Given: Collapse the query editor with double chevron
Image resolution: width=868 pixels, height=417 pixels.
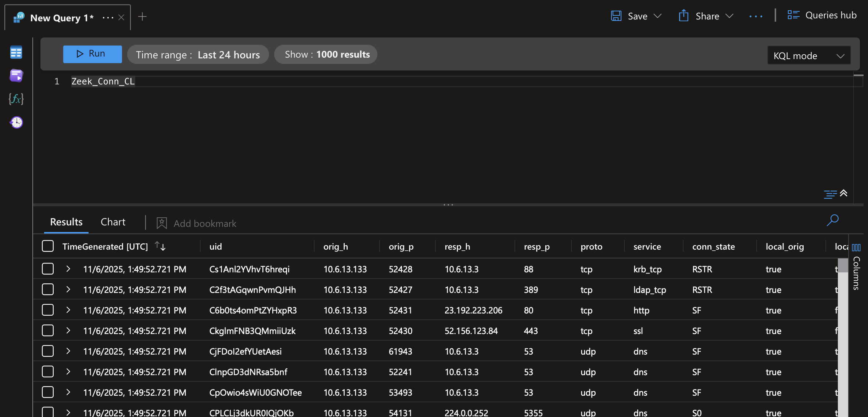Looking at the screenshot, I should [844, 193].
